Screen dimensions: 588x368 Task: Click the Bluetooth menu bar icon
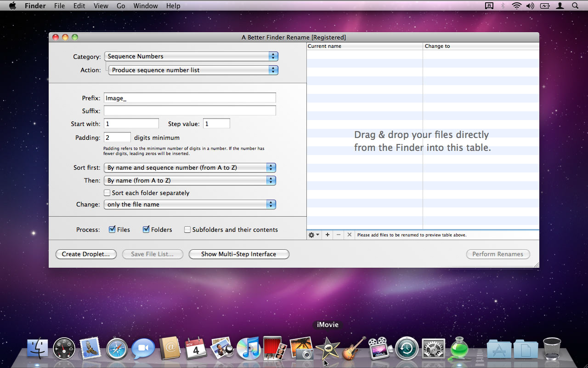(503, 6)
